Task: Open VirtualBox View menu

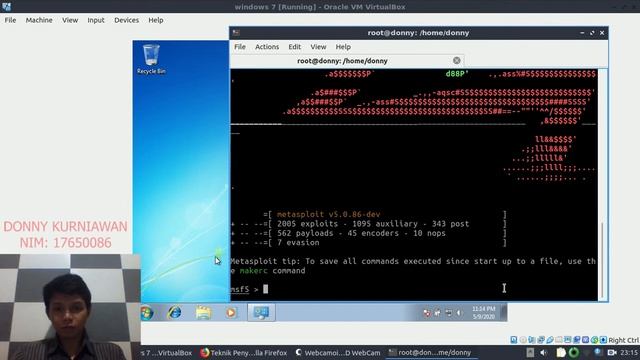Action: [x=70, y=20]
